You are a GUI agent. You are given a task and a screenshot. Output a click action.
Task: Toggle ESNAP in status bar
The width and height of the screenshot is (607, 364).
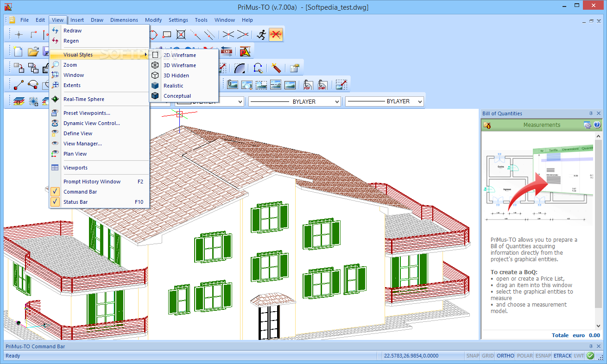tap(543, 356)
